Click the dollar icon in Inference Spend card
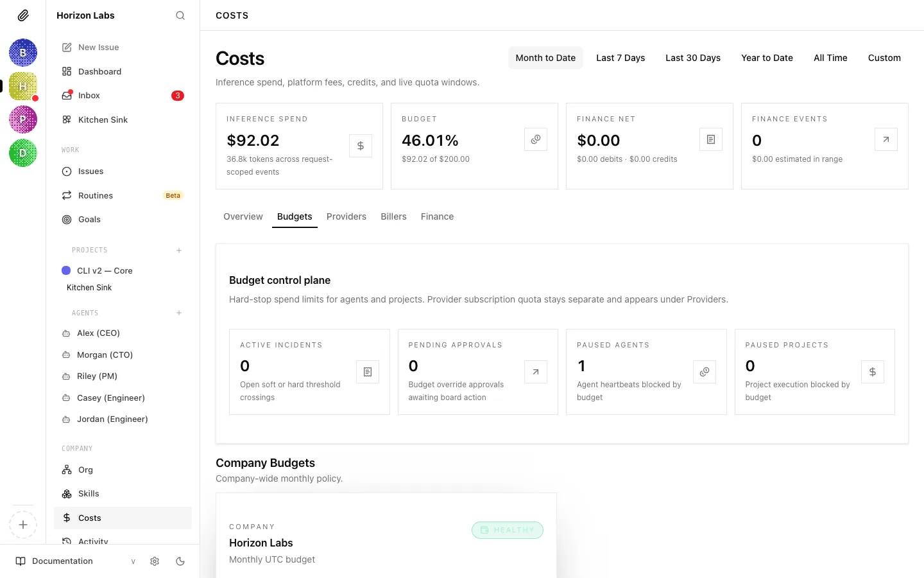This screenshot has width=924, height=578. pyautogui.click(x=361, y=146)
